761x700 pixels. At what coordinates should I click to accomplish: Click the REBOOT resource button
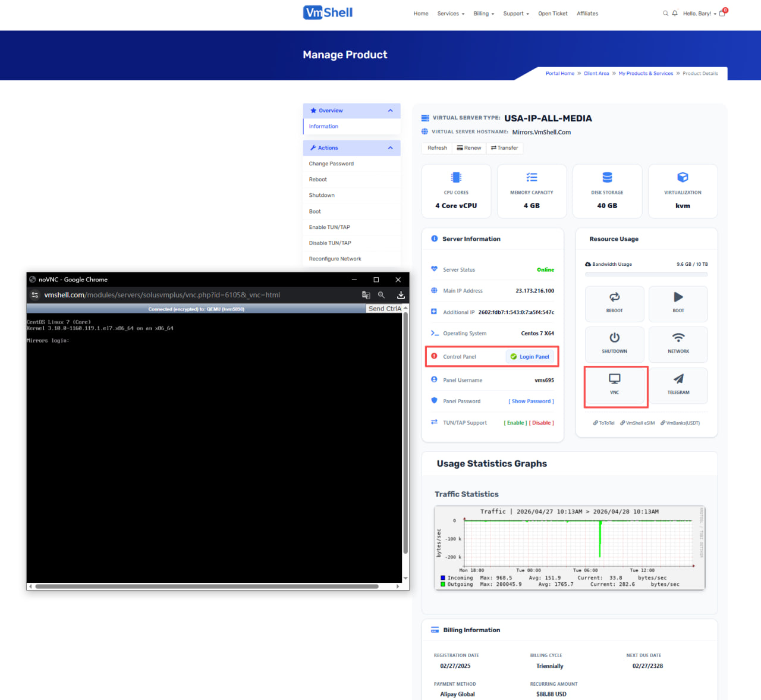pos(614,304)
